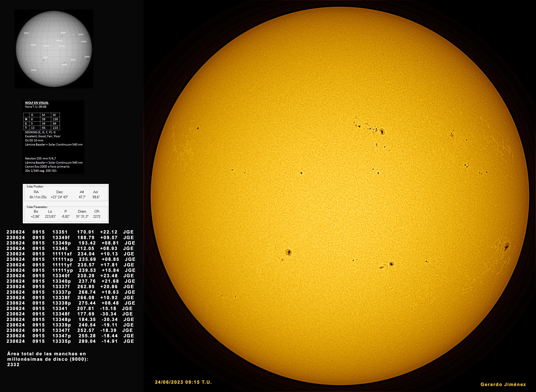Click the grayscale sun map thumbnail

pyautogui.click(x=54, y=49)
